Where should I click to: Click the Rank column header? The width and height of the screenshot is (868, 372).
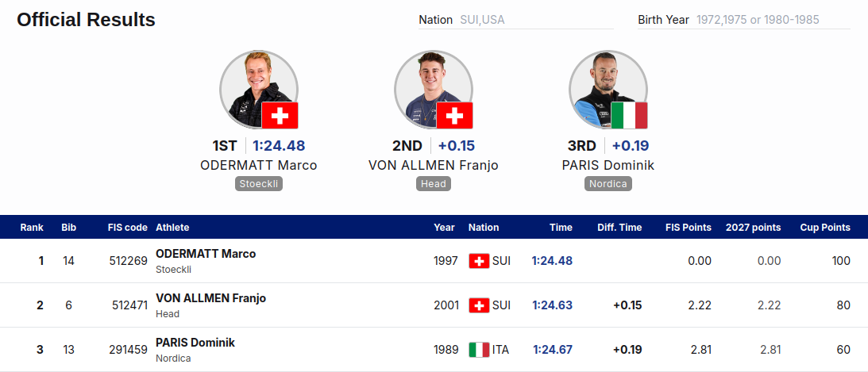(x=31, y=227)
